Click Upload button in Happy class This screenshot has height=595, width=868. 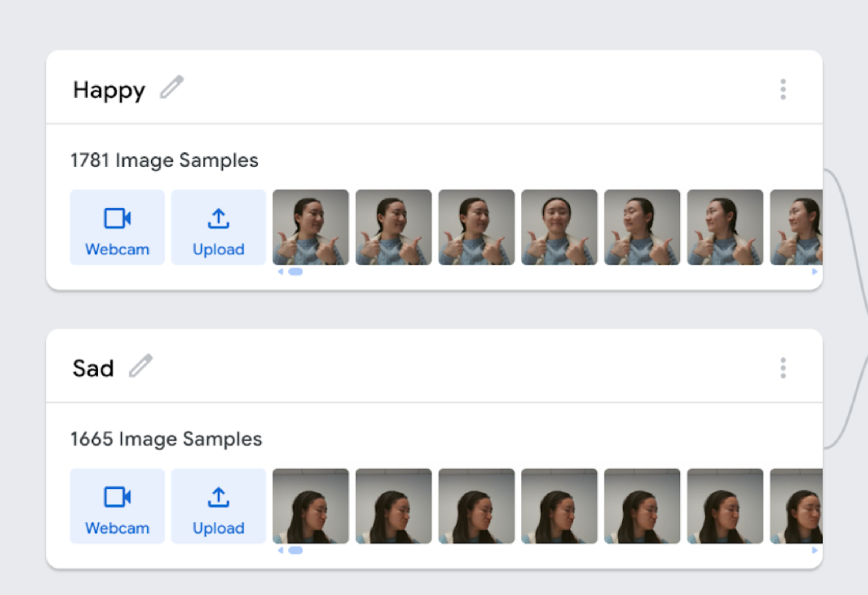[x=219, y=227]
